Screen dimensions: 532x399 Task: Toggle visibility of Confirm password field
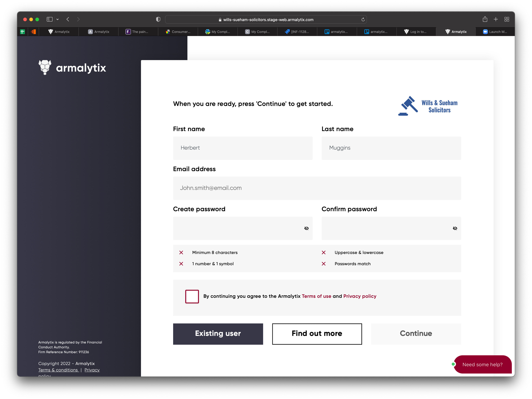455,228
